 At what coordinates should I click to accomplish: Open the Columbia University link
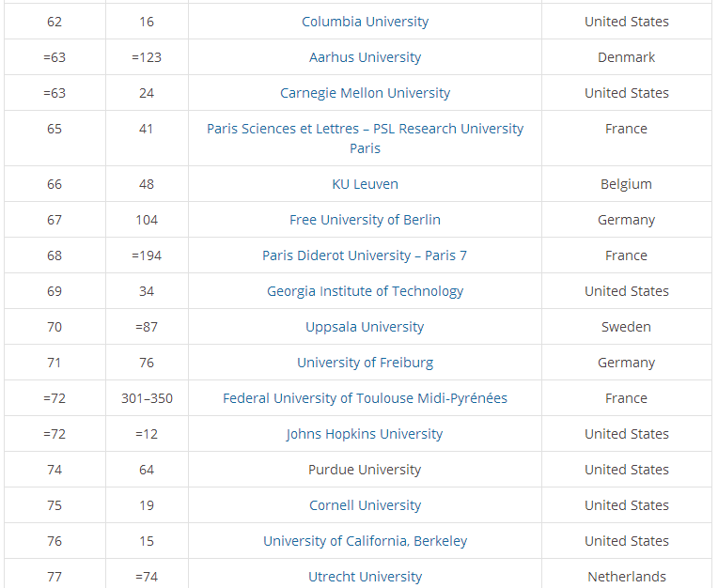click(x=365, y=22)
